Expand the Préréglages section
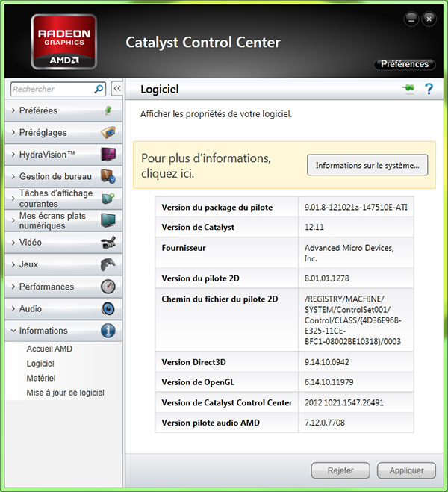This screenshot has width=448, height=492. [x=13, y=132]
